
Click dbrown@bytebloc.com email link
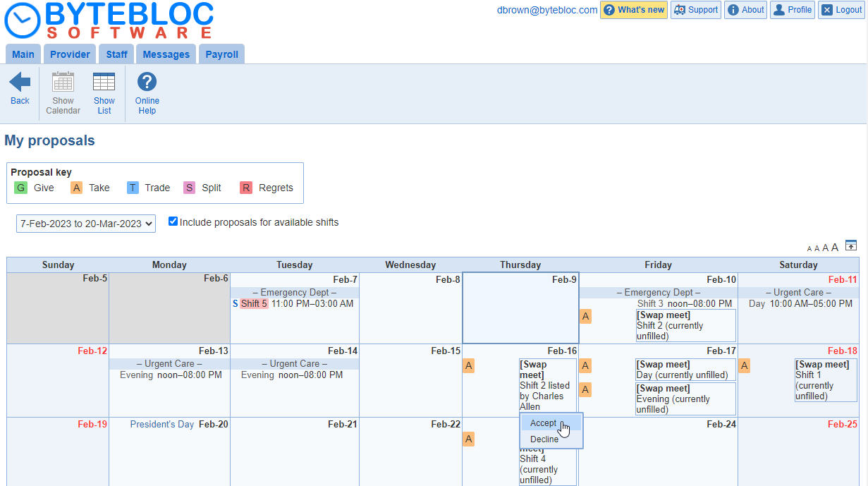[x=547, y=10]
